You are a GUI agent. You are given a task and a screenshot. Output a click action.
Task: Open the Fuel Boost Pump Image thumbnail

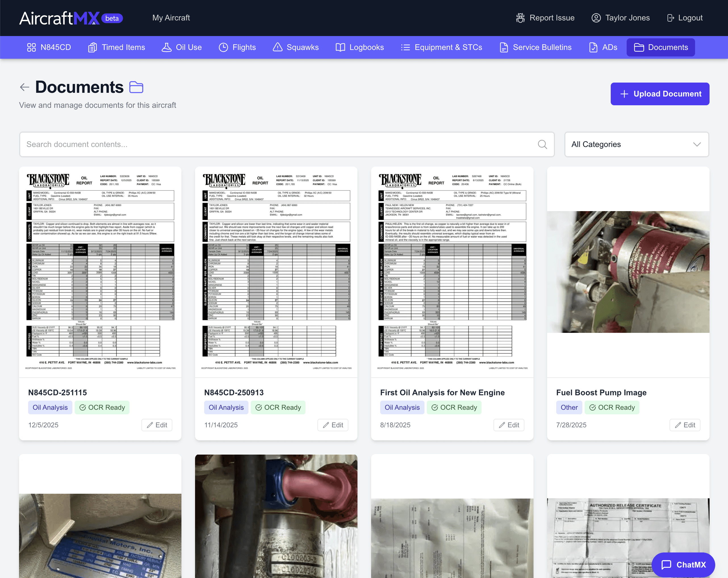(628, 270)
